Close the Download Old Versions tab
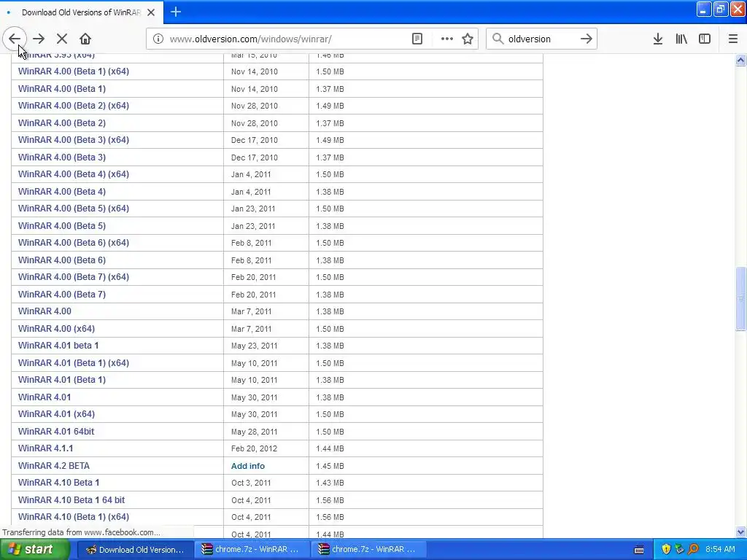The height and width of the screenshot is (560, 747). coord(151,12)
